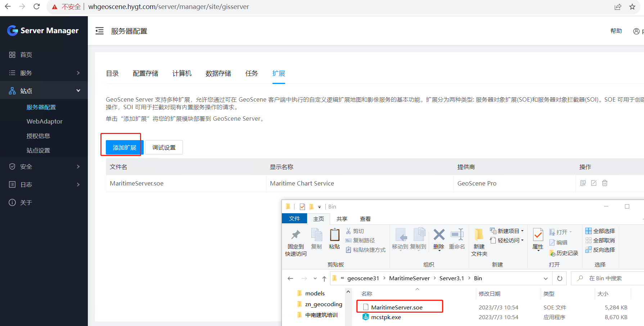Click the 剪切 cut command
The width and height of the screenshot is (644, 326).
pos(355,231)
